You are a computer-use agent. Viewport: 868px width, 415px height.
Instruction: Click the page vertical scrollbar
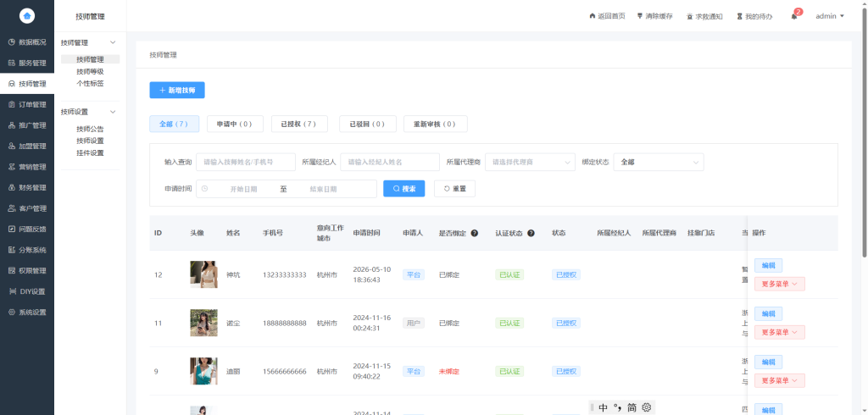coord(865,133)
